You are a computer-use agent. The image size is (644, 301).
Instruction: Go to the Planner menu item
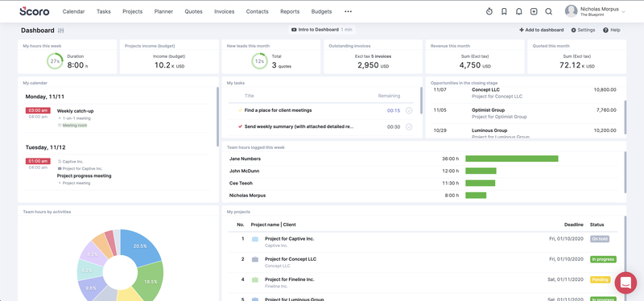click(x=163, y=11)
